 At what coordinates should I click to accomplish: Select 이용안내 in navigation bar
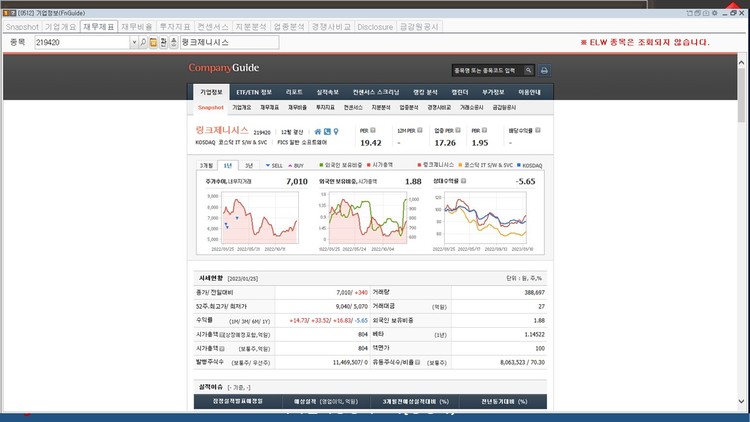click(529, 92)
